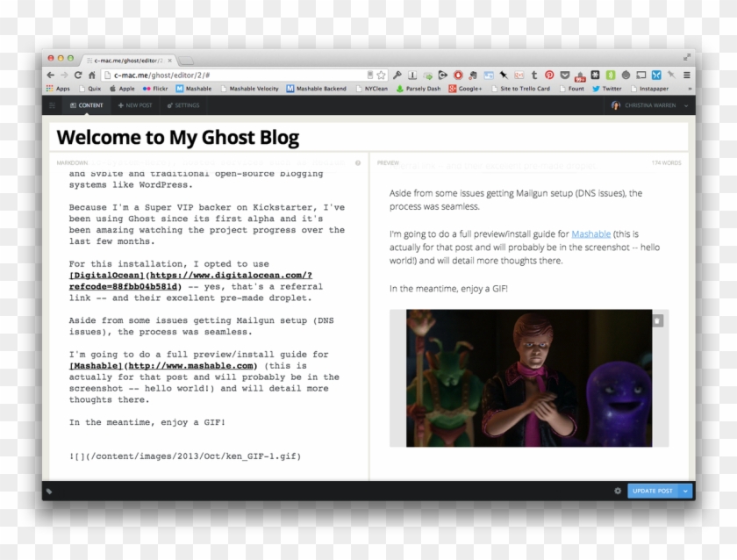Create a New Post from the navigation
Viewport: 737px width, 560px height.
coord(135,105)
